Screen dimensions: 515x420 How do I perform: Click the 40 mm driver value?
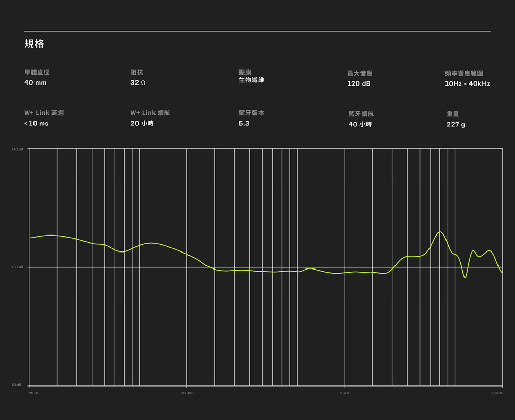35,82
